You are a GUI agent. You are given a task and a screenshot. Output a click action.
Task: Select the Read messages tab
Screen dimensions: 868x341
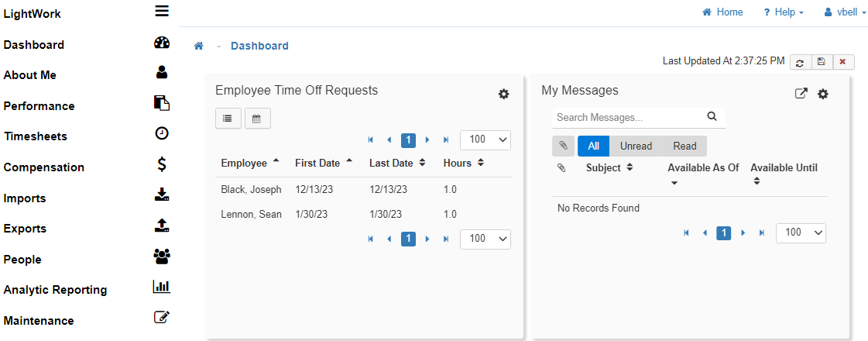coord(684,146)
